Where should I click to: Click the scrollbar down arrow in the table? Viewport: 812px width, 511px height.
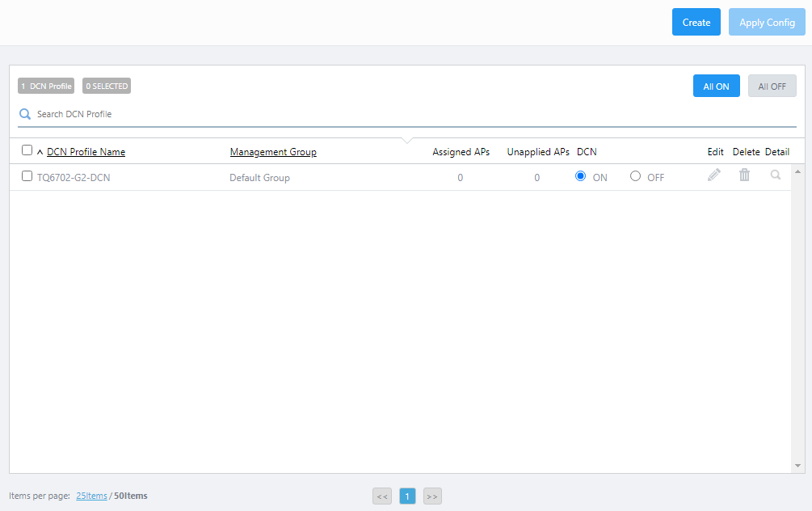(798, 466)
